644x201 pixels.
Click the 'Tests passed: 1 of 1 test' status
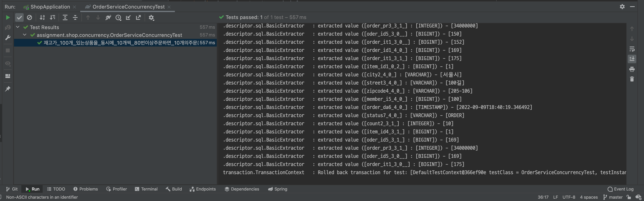coord(262,17)
